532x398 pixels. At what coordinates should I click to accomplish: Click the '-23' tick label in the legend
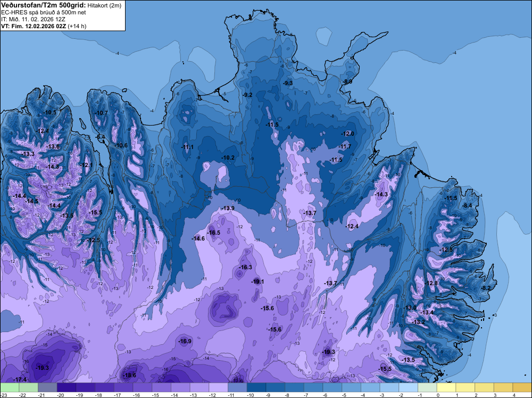4,395
